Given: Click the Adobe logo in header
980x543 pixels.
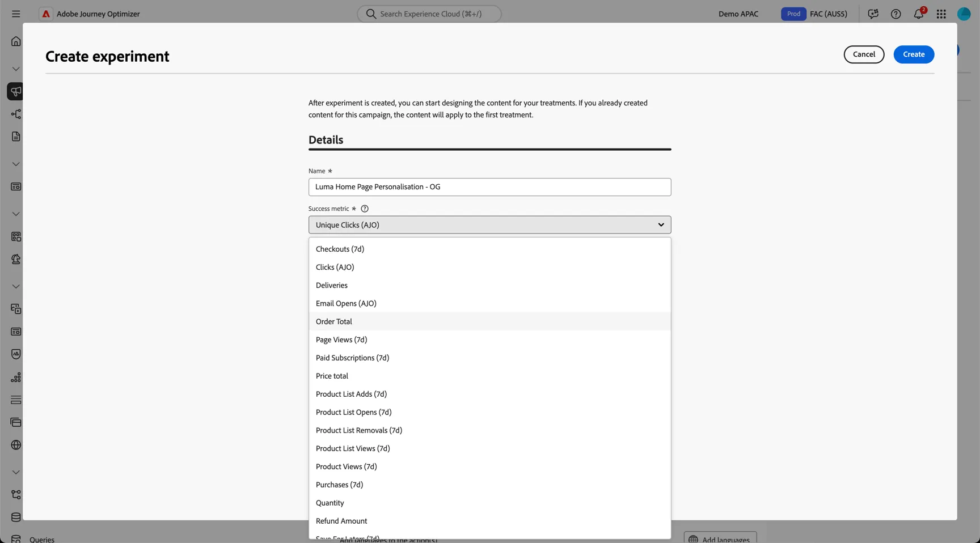Looking at the screenshot, I should pos(46,14).
